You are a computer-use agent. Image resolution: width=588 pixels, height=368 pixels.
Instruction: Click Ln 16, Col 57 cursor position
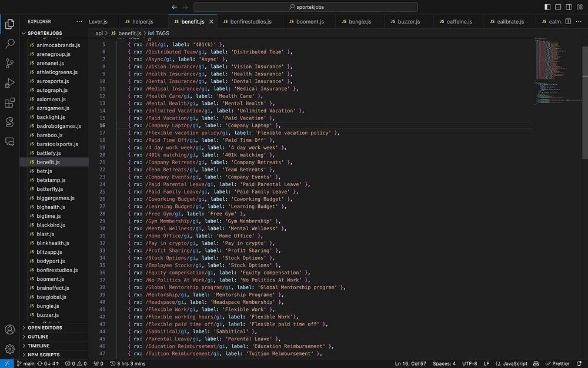(x=410, y=363)
